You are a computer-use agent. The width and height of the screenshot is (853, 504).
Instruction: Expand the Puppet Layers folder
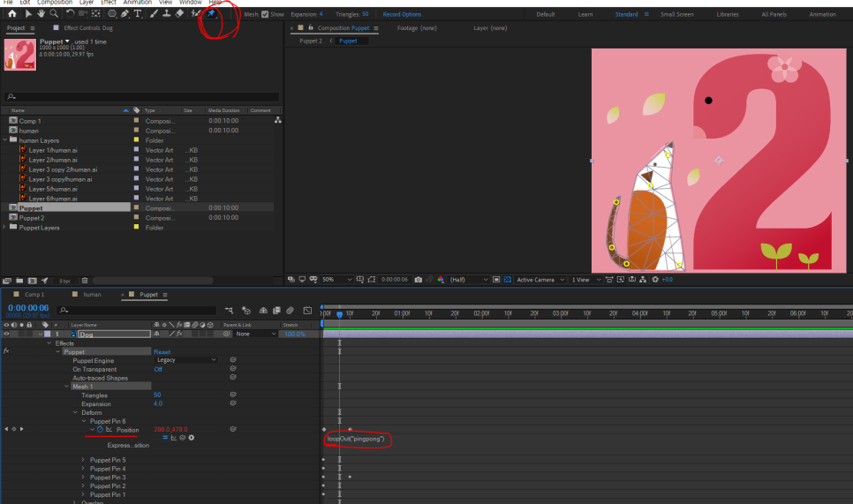pyautogui.click(x=4, y=227)
